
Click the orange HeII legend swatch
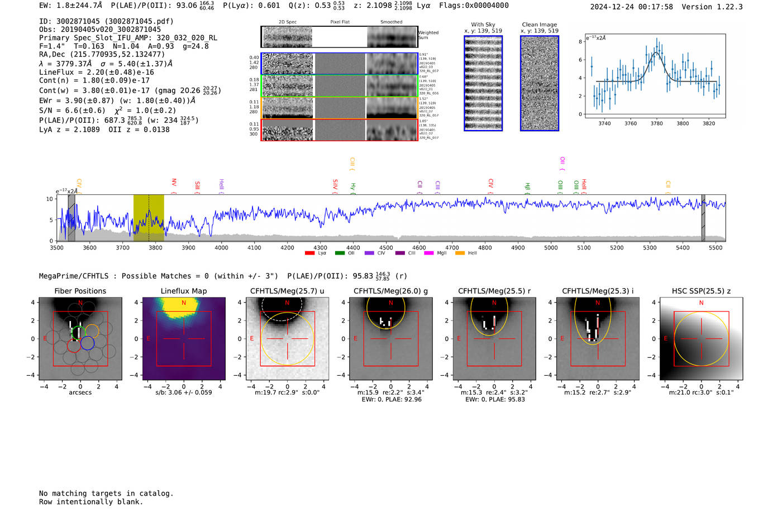tap(460, 253)
